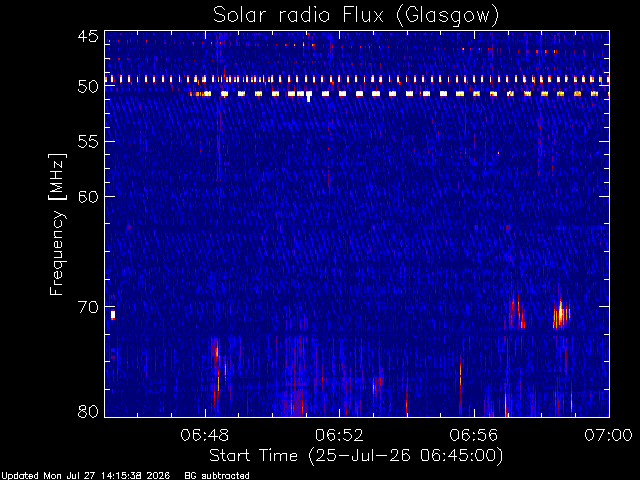This screenshot has width=640, height=480.
Task: Click the white marker near 70 MHz at left edge
Action: coord(113,315)
